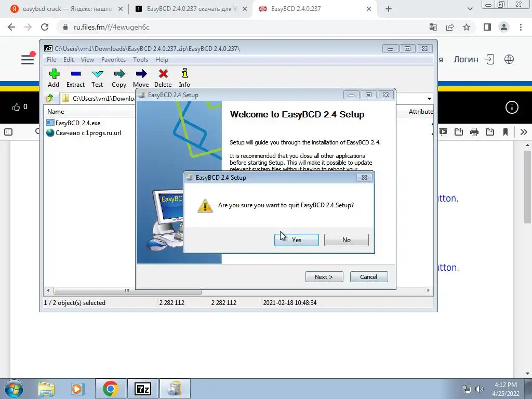Toggle the Chrome side panel icon
This screenshot has width=532, height=399.
pos(487,27)
